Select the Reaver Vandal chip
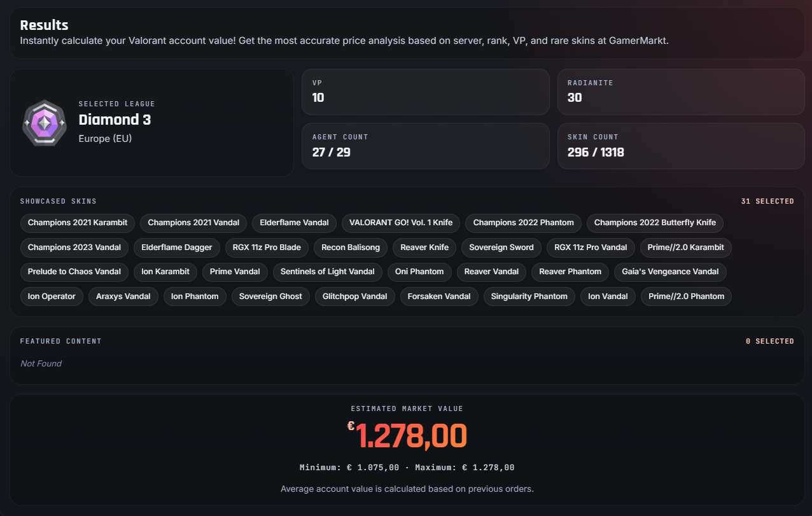Screen dimensions: 812x516 click(491, 272)
